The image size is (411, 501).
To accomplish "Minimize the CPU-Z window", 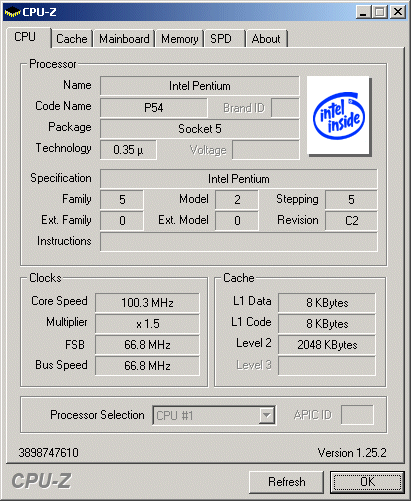I will (x=363, y=12).
